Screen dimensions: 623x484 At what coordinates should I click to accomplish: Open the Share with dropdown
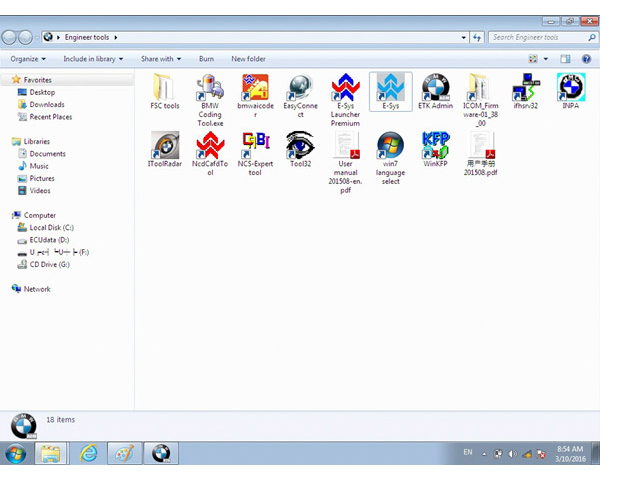pos(161,59)
